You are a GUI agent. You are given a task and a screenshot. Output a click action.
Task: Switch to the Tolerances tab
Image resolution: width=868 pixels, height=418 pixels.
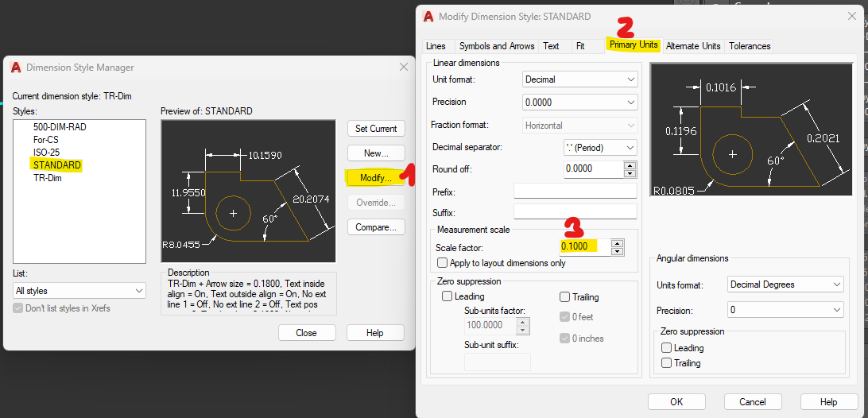(x=750, y=46)
